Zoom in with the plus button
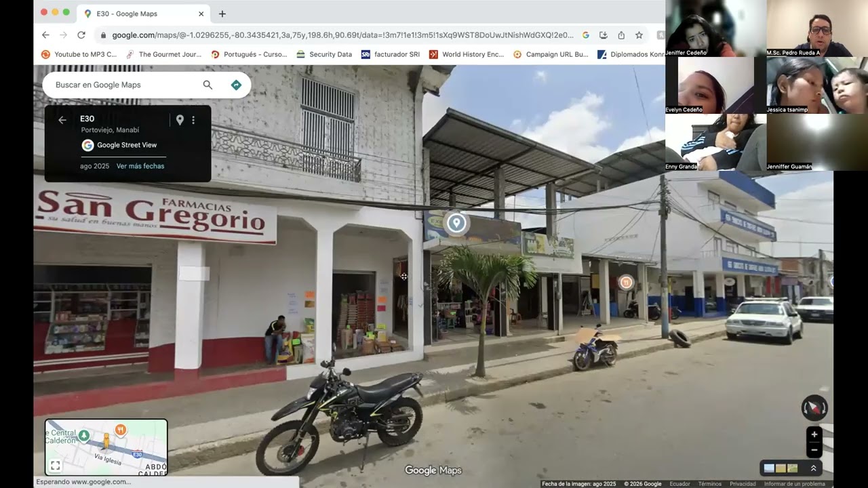The height and width of the screenshot is (488, 868). 814,434
